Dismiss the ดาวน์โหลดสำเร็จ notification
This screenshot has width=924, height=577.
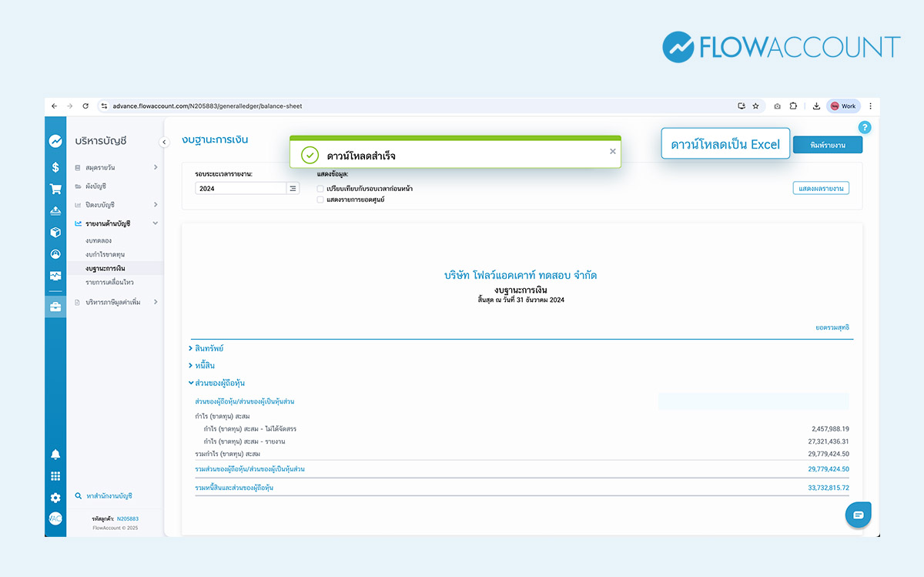(613, 152)
